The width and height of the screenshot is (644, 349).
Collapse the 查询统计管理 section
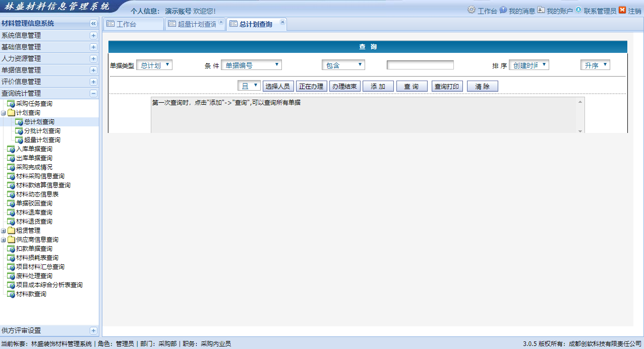[x=93, y=93]
